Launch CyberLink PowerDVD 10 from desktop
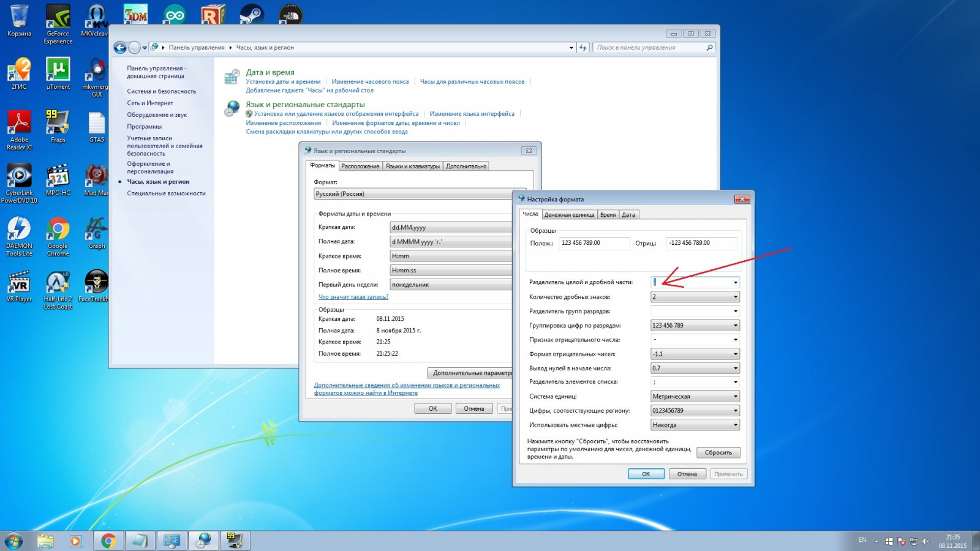The width and height of the screenshot is (980, 551). (x=19, y=184)
